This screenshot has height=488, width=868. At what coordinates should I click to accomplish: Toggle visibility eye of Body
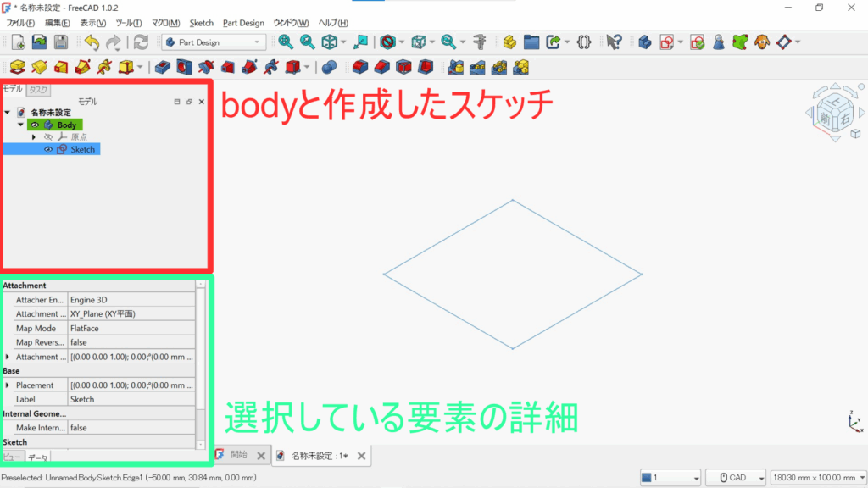coord(35,125)
